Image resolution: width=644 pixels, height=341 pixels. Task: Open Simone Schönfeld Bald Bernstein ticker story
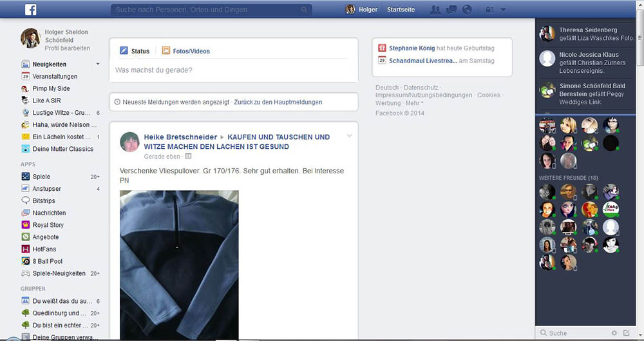coord(586,93)
